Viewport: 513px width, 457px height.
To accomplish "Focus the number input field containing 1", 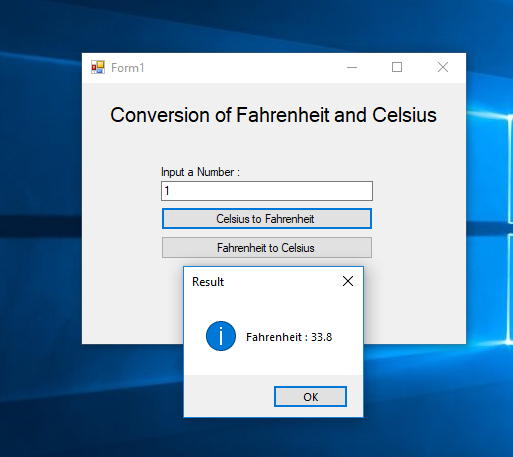I will [267, 191].
